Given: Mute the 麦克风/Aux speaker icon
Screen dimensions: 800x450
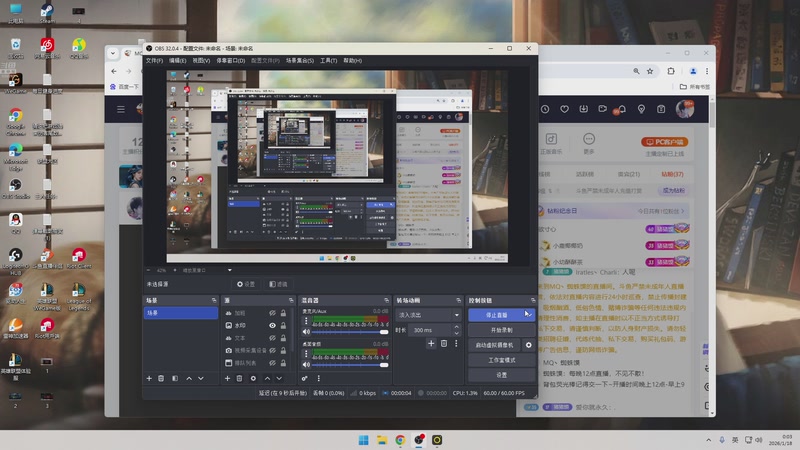Looking at the screenshot, I should click(x=306, y=332).
